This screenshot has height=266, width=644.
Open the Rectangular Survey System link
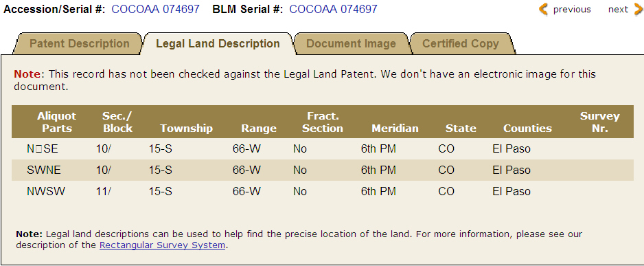[162, 245]
